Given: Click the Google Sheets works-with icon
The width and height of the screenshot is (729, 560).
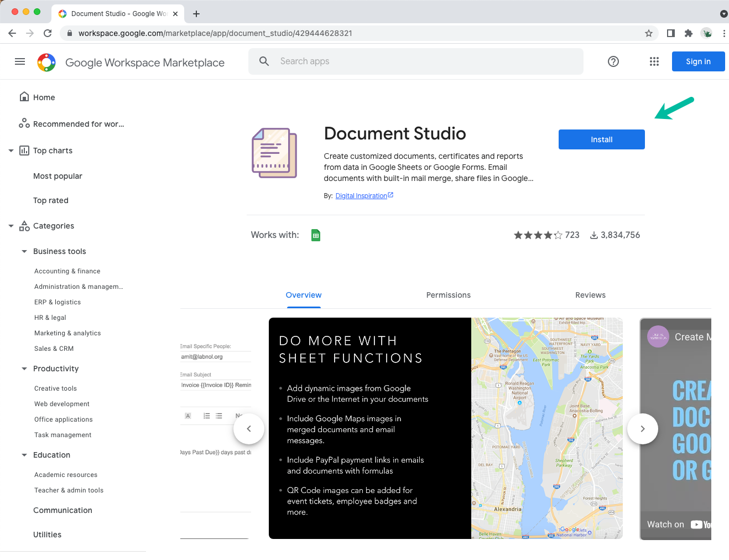Looking at the screenshot, I should pos(316,235).
